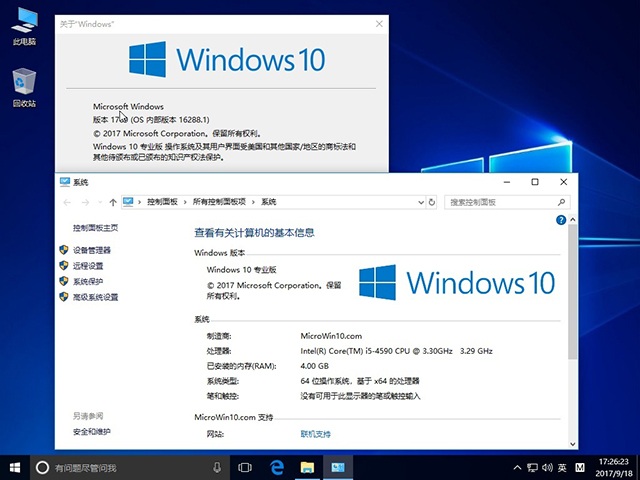Click the 联机支持 website link

[316, 434]
